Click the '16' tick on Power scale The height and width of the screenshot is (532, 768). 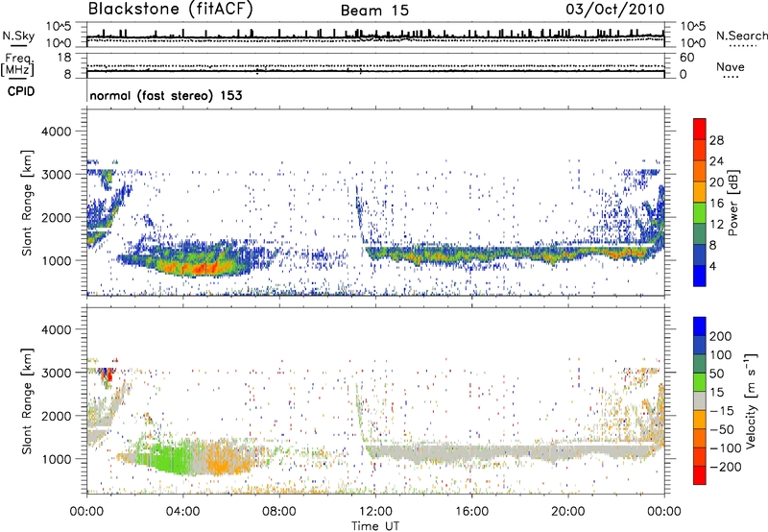click(x=716, y=204)
